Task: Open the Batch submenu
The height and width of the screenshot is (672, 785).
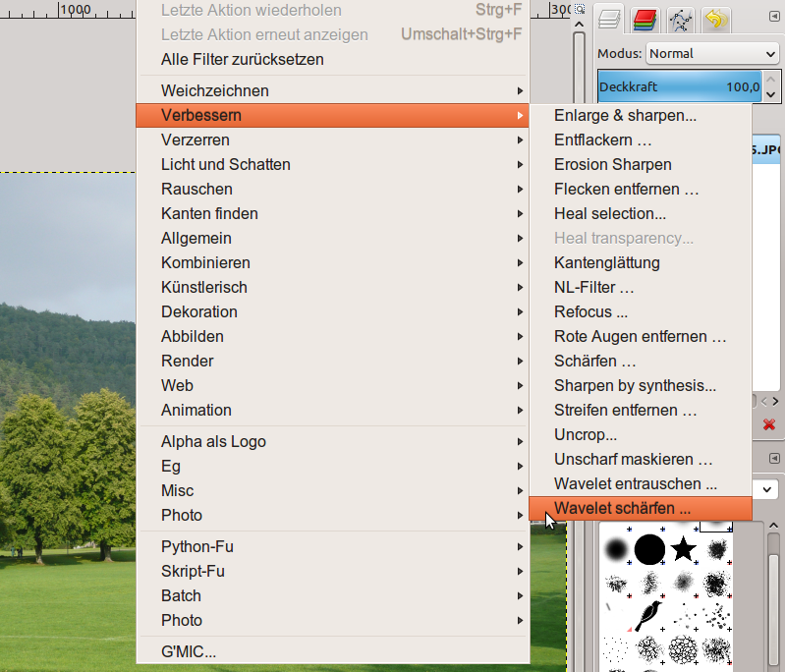Action: coord(332,596)
